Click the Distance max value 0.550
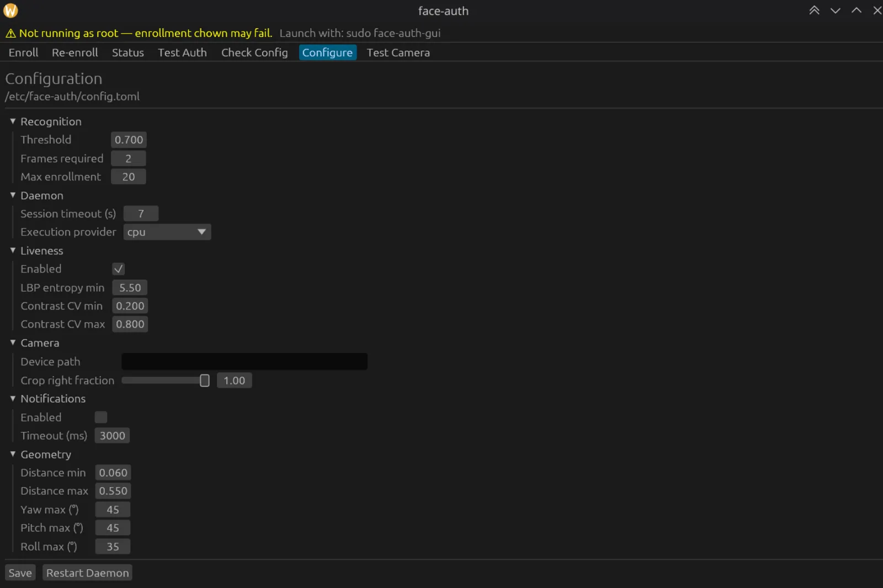The image size is (883, 588). pos(113,491)
